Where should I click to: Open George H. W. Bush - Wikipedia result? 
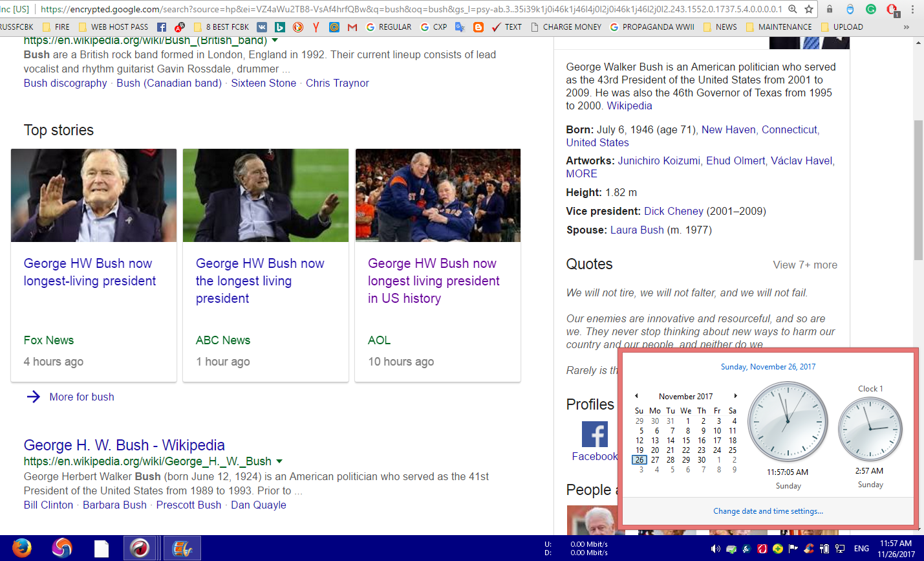tap(124, 445)
